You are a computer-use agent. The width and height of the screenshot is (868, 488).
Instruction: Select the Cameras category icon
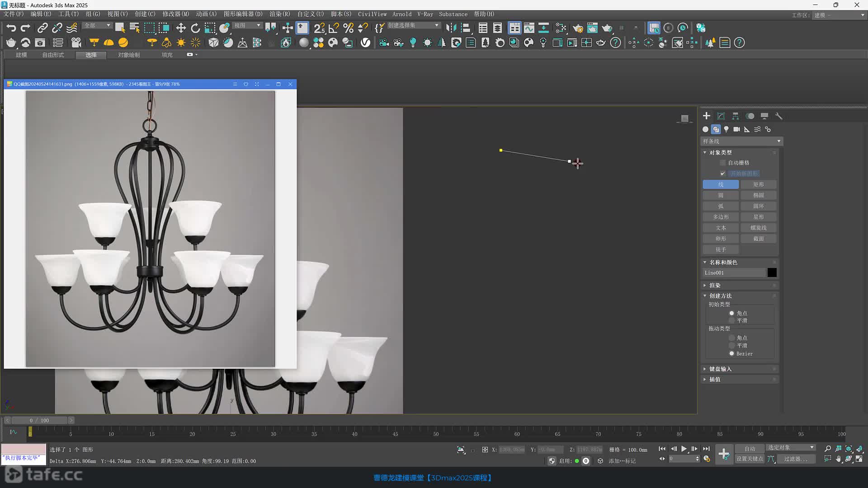pos(736,129)
